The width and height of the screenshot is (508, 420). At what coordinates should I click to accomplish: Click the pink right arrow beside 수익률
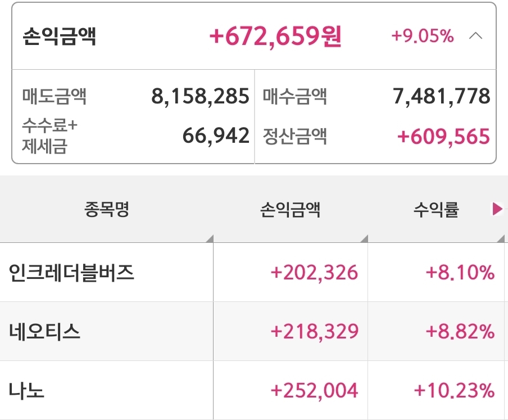(497, 209)
